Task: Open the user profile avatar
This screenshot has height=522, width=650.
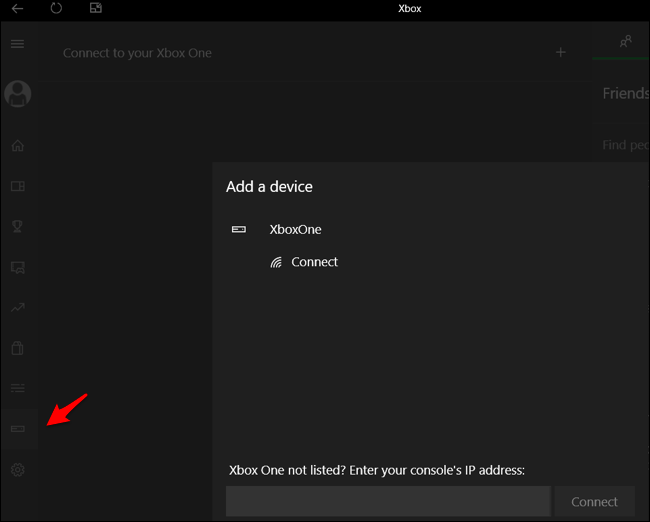Action: [18, 94]
